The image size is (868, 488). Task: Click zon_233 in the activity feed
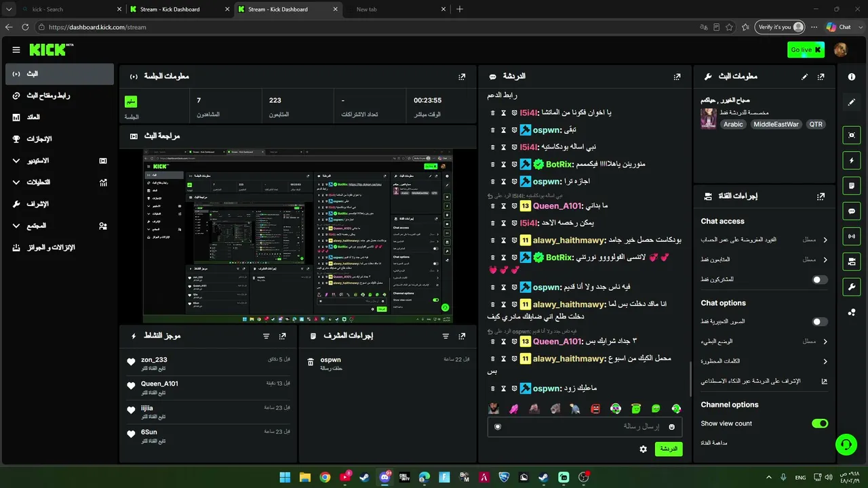pos(154,360)
